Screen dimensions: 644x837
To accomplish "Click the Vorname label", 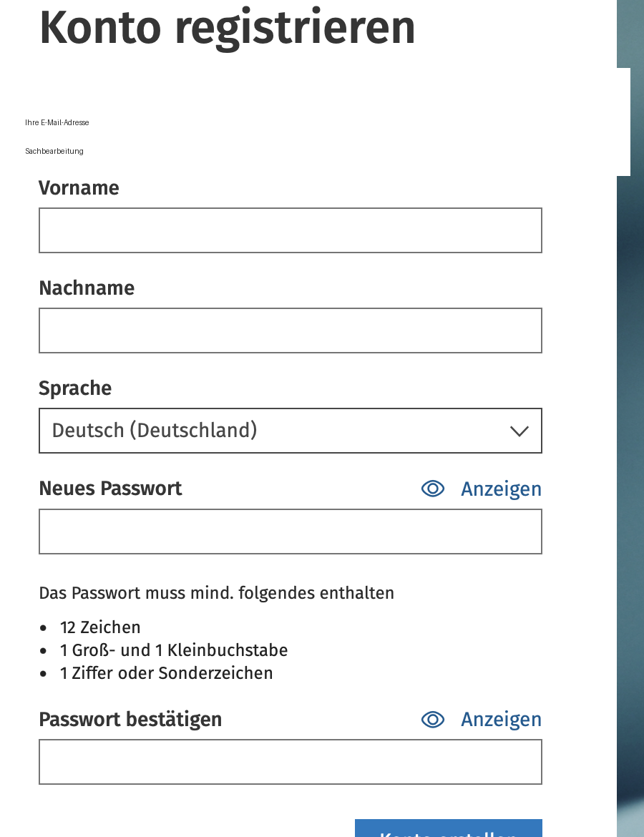I will pyautogui.click(x=79, y=188).
